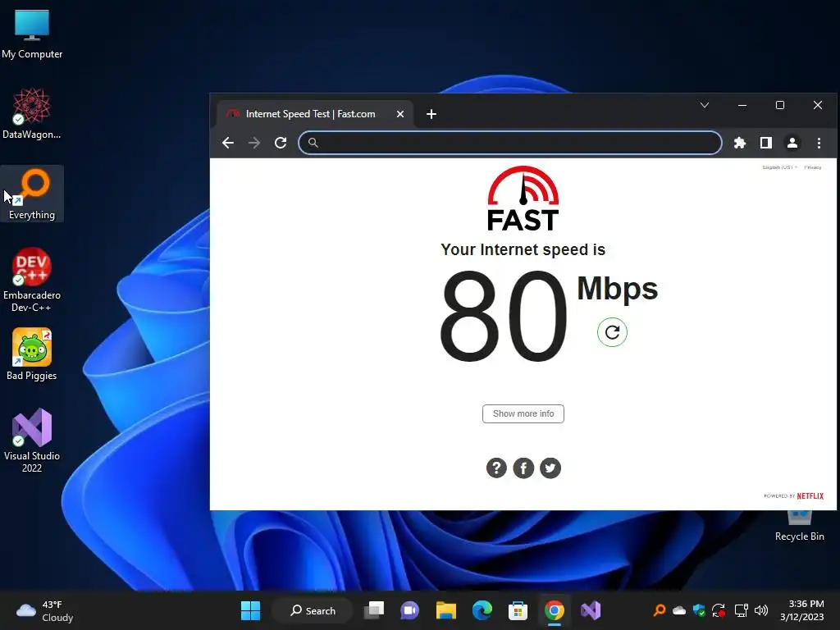Launch Microsoft Edge from the taskbar
840x630 pixels.
(x=482, y=610)
